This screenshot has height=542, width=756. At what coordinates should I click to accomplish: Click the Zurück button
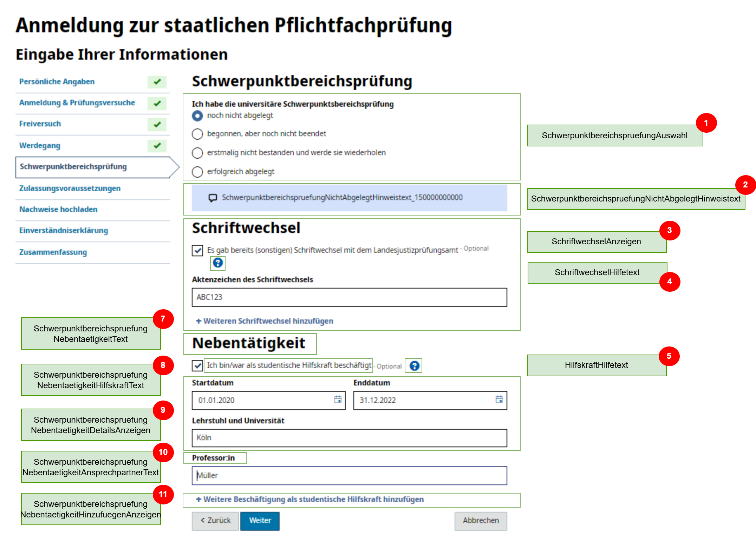(215, 521)
